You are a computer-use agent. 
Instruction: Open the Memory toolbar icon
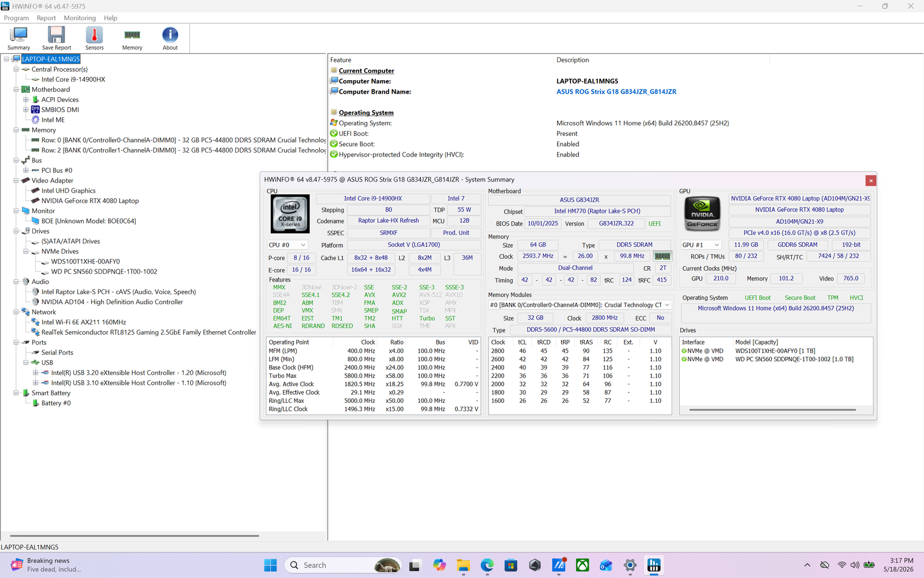[132, 39]
